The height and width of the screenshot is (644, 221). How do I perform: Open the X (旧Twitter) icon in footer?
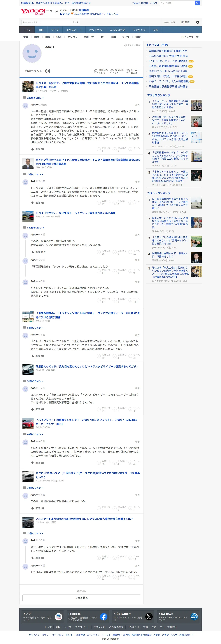pyautogui.click(x=149, y=617)
